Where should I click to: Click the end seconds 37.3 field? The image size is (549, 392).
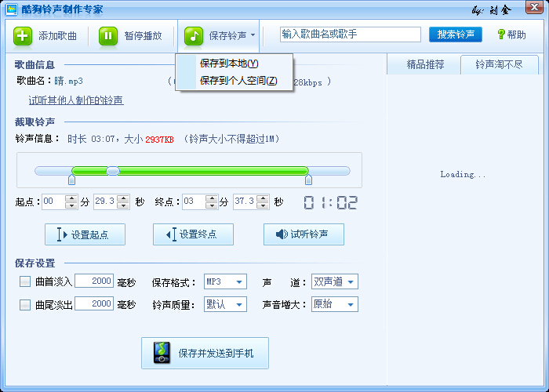pos(245,201)
